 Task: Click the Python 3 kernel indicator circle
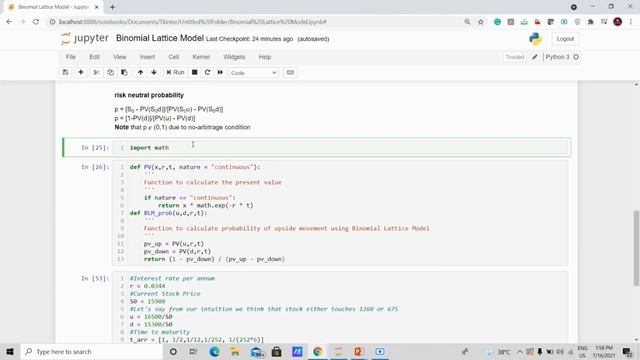[x=576, y=57]
